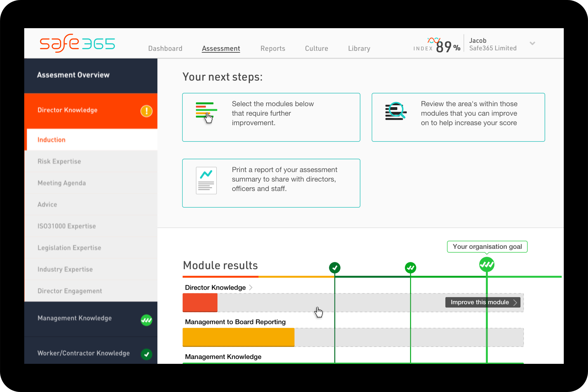Select Risk Expertise in the sidebar

coord(59,161)
